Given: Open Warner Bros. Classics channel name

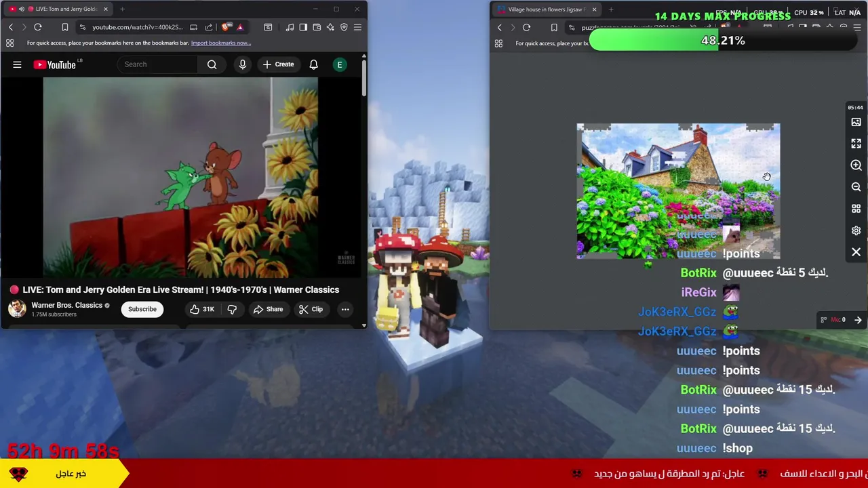Looking at the screenshot, I should tap(66, 305).
